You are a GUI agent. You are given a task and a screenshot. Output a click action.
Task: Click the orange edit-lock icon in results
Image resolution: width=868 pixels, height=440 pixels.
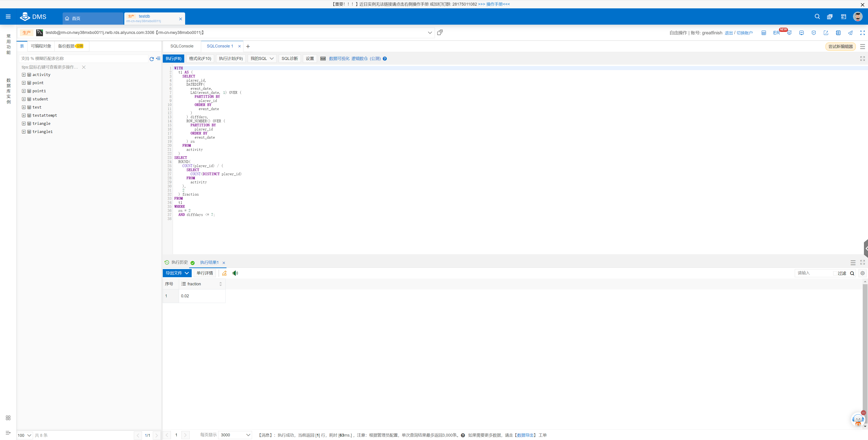[x=224, y=273]
